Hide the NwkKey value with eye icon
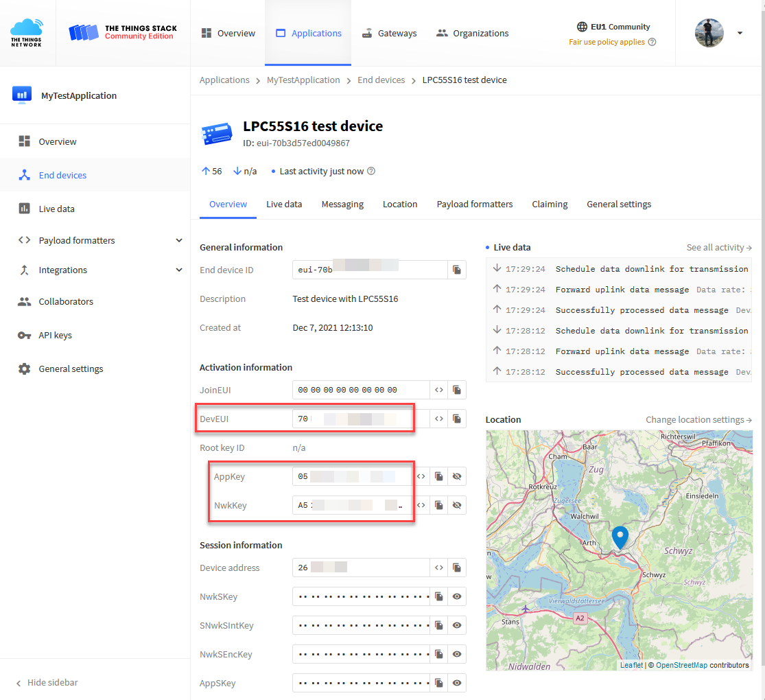 [x=457, y=506]
